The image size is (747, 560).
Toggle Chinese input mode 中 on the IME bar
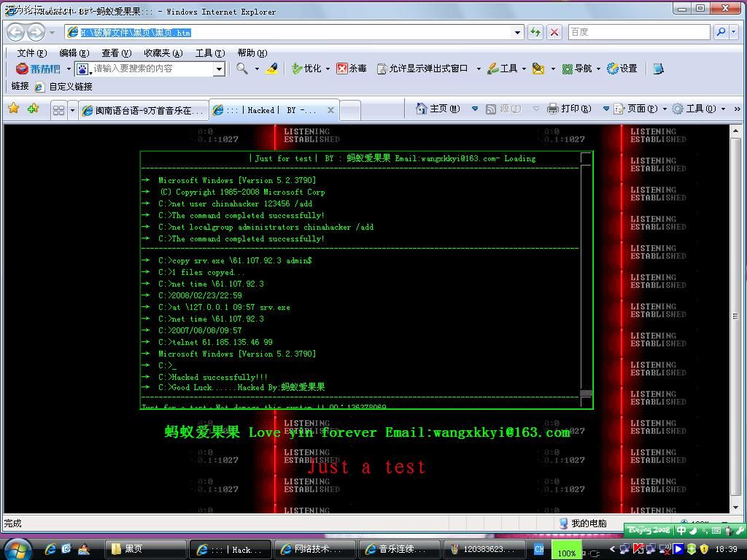coord(682,530)
